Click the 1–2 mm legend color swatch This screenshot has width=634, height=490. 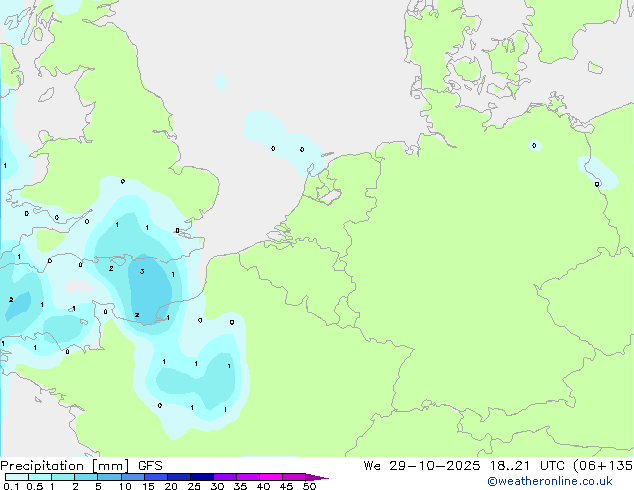(x=63, y=477)
